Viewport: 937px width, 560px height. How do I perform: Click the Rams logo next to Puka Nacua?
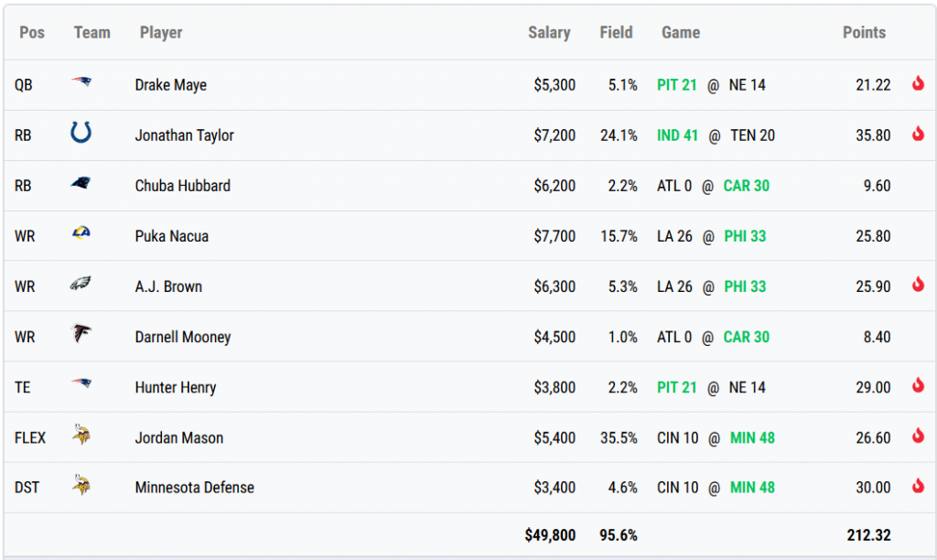(81, 235)
